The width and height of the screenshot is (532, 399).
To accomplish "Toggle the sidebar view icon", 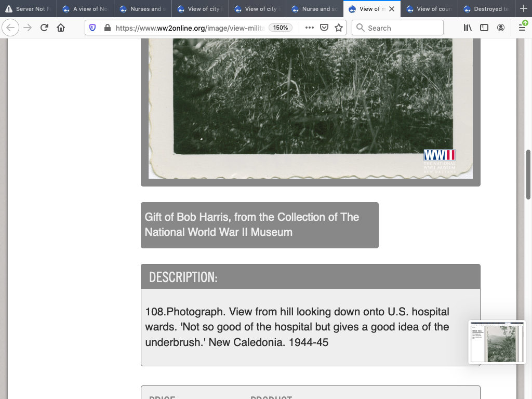I will 484,28.
